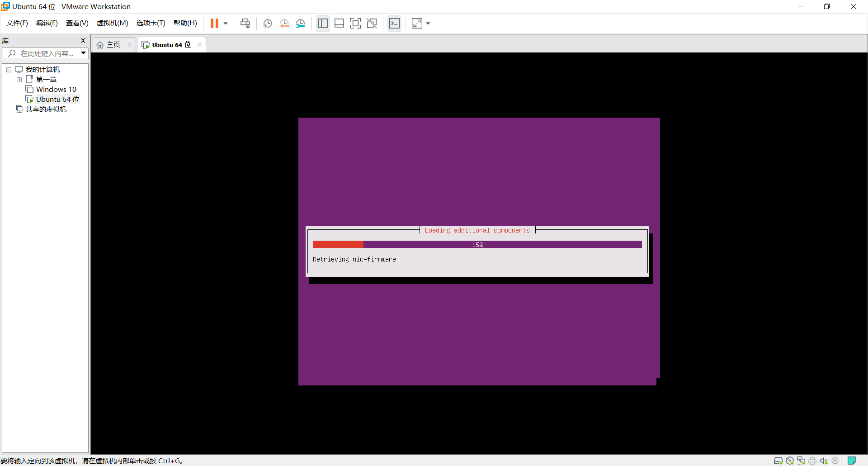Open the snapshot manager
Image resolution: width=868 pixels, height=466 pixels.
[x=301, y=24]
